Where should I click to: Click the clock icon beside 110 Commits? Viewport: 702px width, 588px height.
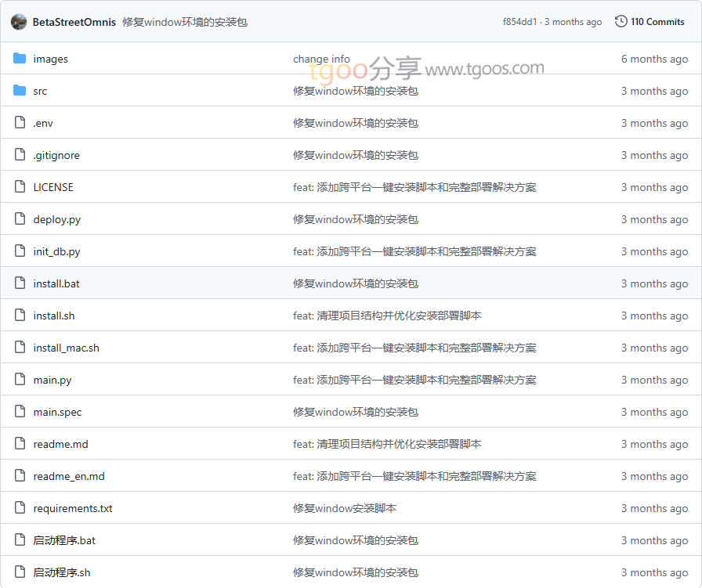(x=621, y=22)
